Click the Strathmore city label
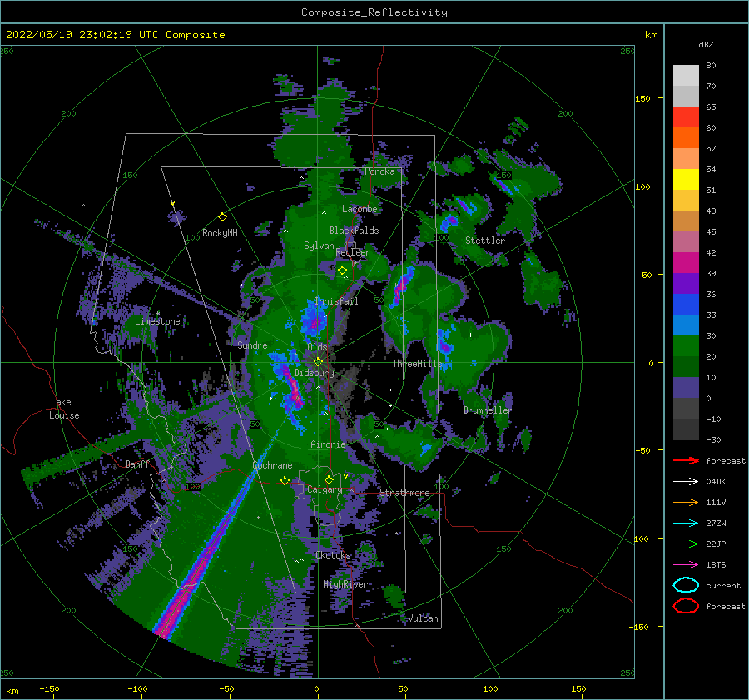Image resolution: width=749 pixels, height=700 pixels. click(404, 493)
